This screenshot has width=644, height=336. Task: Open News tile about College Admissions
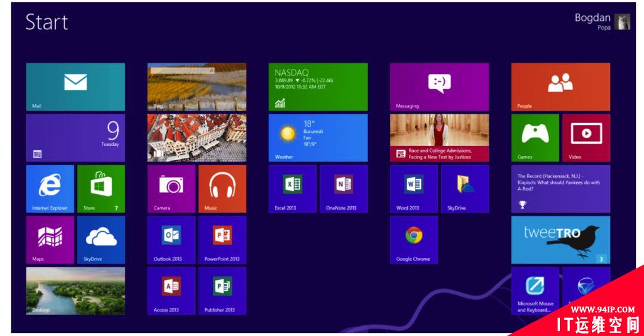[439, 138]
